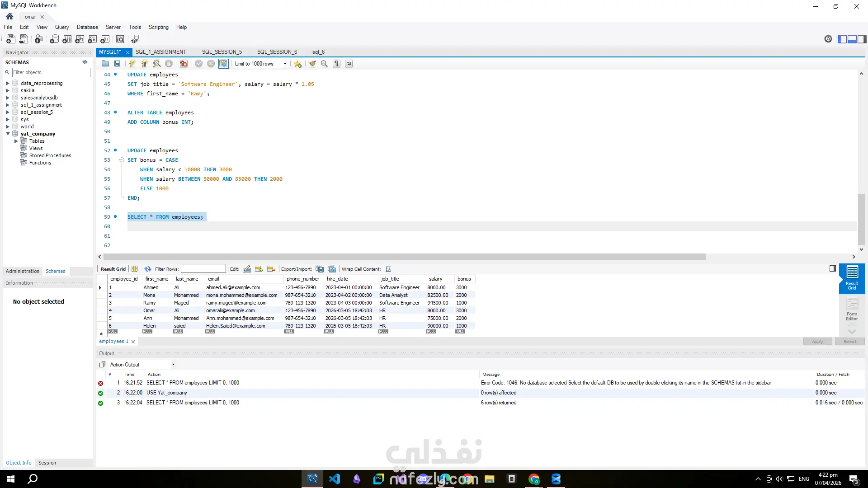
Task: Refresh the SCHEMAS list icon
Action: point(85,62)
